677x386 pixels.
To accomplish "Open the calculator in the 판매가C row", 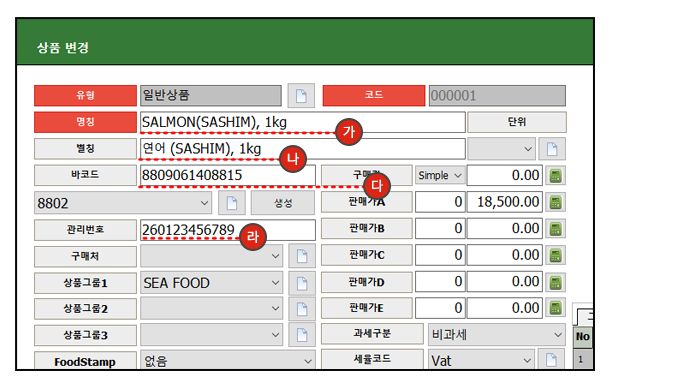I will [x=555, y=255].
